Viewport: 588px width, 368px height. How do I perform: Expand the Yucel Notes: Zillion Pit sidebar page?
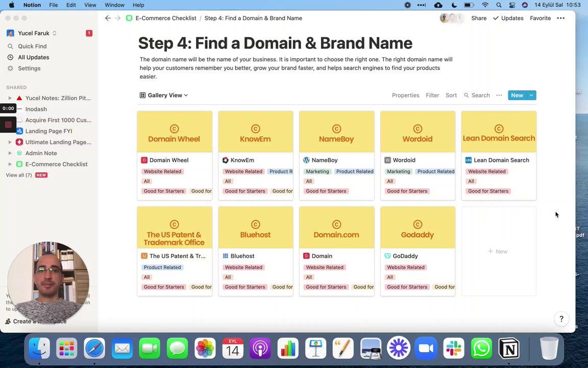10,98
